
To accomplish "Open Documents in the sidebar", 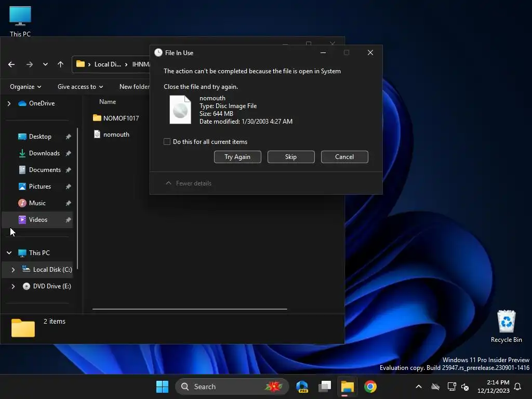I will pos(45,170).
